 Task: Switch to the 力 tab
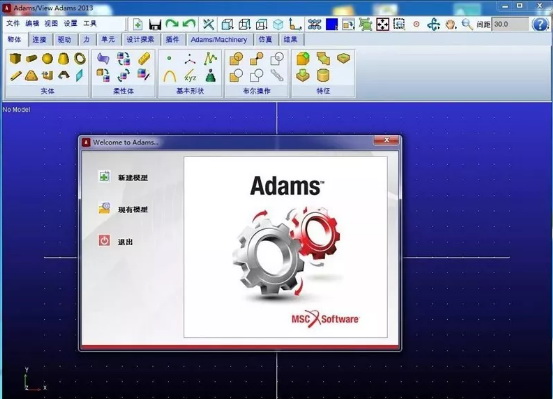point(87,40)
